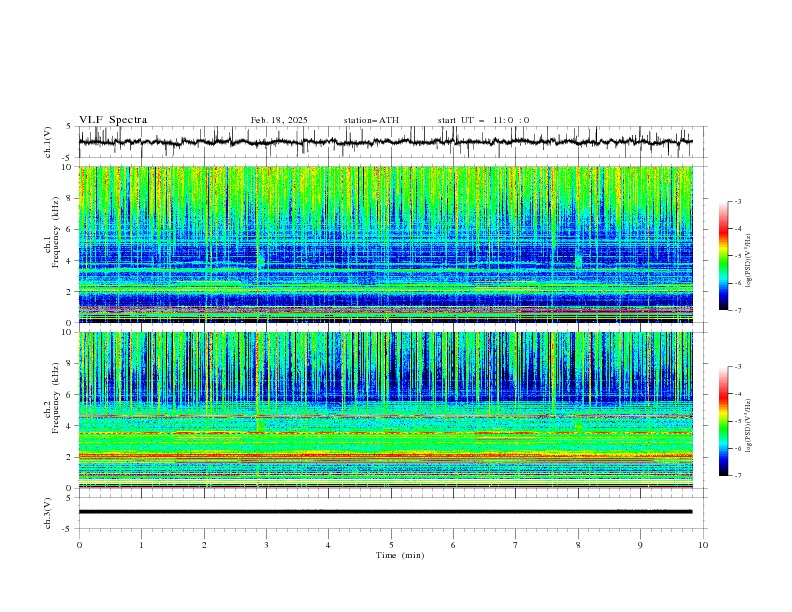Click the ch.2 spectrogram panel
This screenshot has width=792, height=612.
point(386,410)
